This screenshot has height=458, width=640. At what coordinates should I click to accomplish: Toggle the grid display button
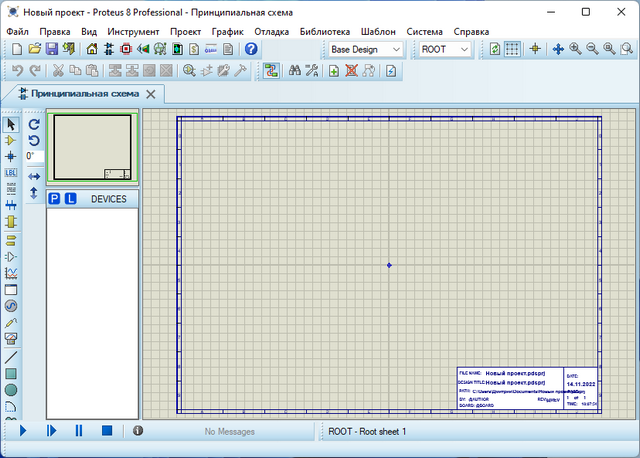512,49
